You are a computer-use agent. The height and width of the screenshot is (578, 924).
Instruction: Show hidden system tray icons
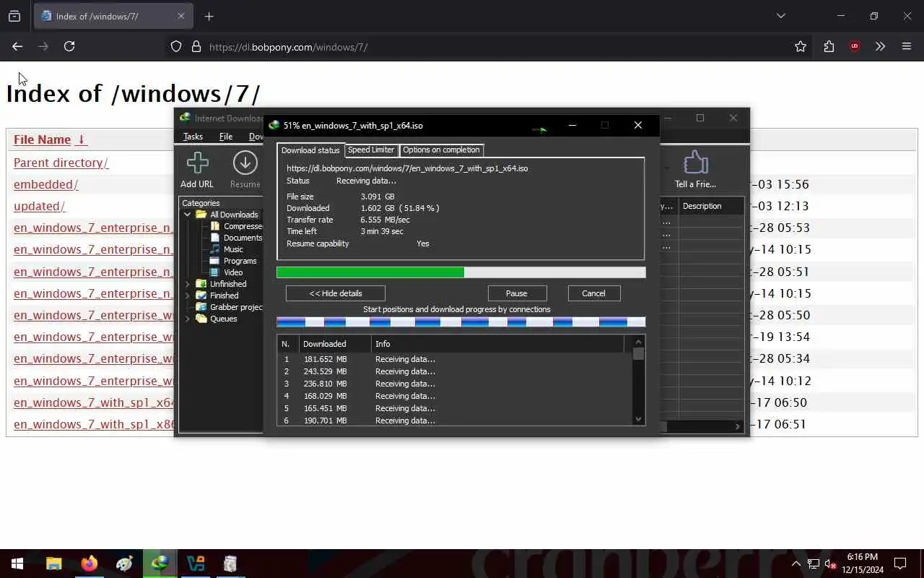pos(796,564)
